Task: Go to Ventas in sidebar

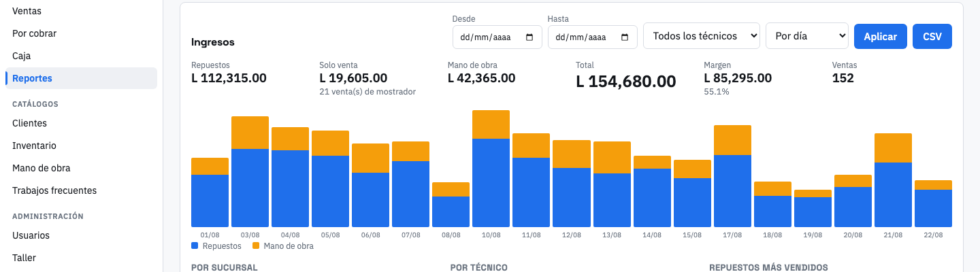Action: tap(81, 11)
